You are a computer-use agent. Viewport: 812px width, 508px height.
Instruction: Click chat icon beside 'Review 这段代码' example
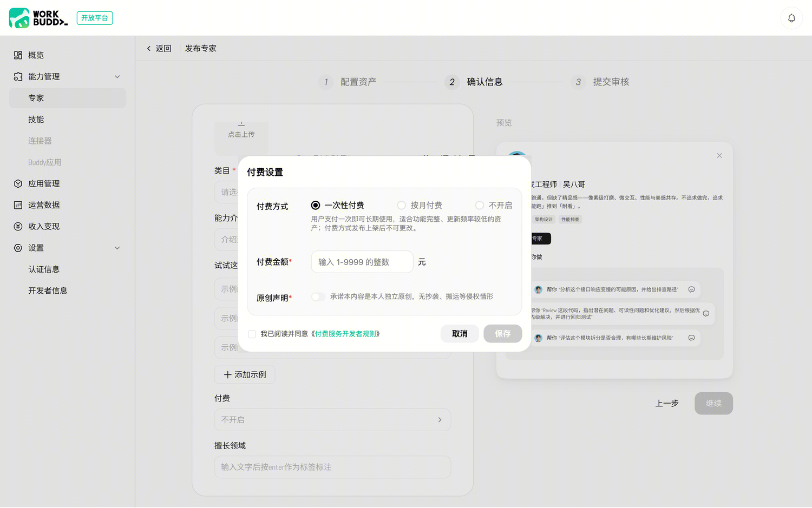[706, 314]
